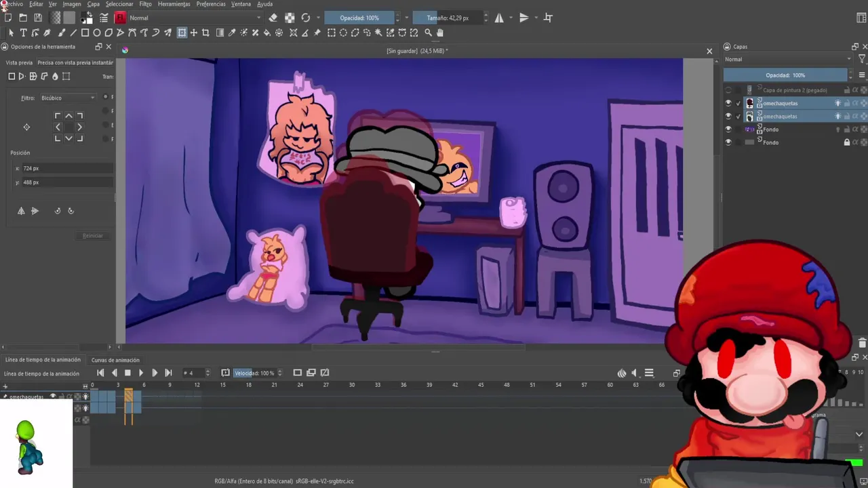The height and width of the screenshot is (488, 868).
Task: Select the Assistant tool
Action: tap(293, 33)
